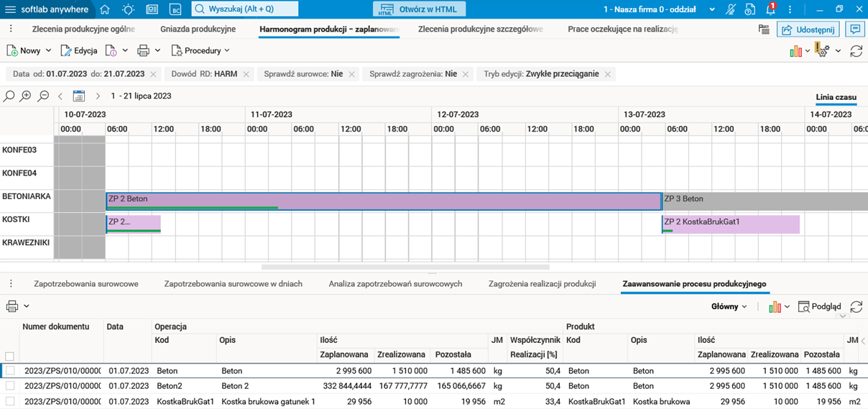Toggle the select-all checkbox in table header
Screen dimensions: 868x417
click(x=9, y=356)
